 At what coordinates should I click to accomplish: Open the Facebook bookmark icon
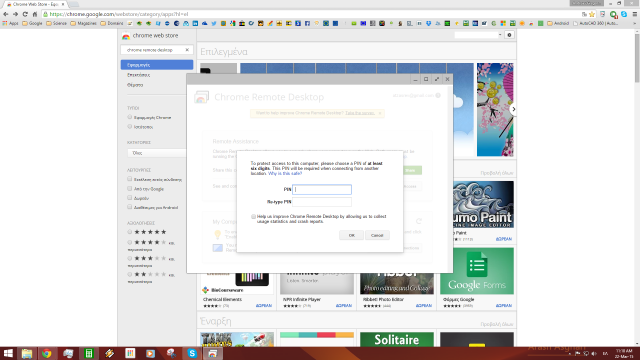tap(307, 23)
